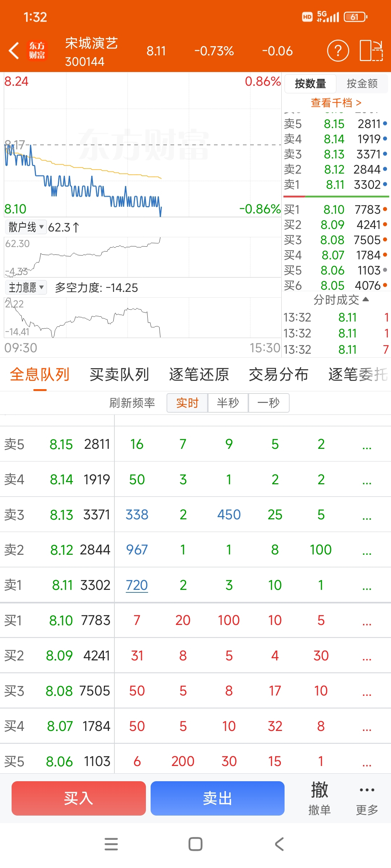Viewport: 391px width, 868px height.
Task: Tap the intraday price chart area
Action: click(142, 145)
